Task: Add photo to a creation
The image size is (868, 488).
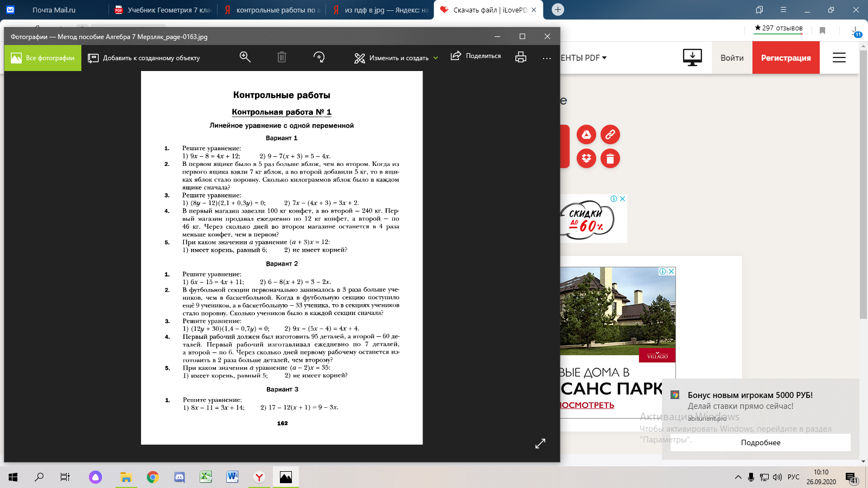Action: 144,58
